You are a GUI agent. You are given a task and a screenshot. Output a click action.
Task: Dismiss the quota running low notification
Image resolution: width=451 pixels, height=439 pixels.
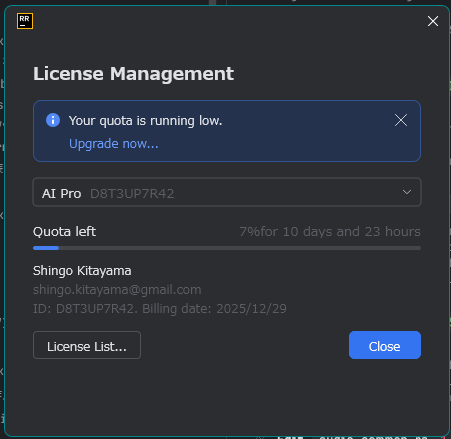pos(401,120)
